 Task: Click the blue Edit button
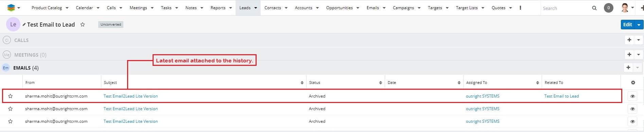(x=628, y=25)
